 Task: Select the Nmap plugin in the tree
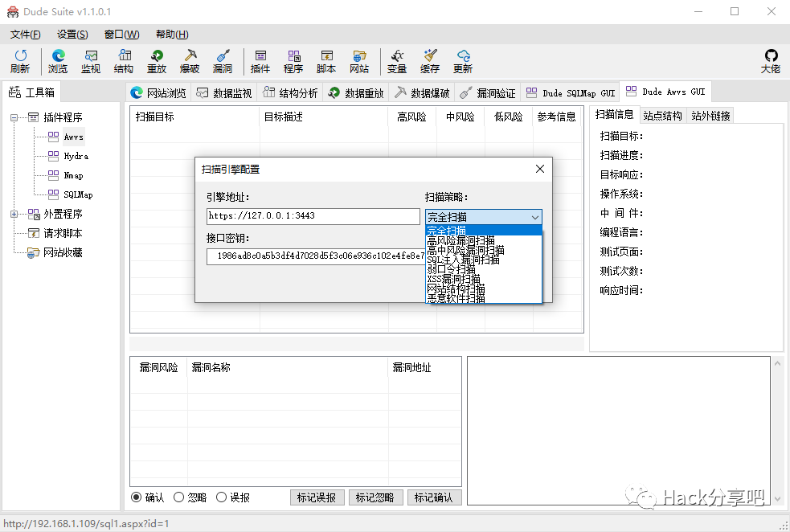73,175
